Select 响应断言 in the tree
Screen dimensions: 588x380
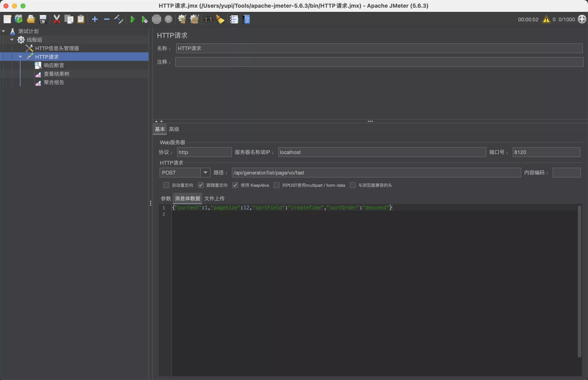click(54, 65)
